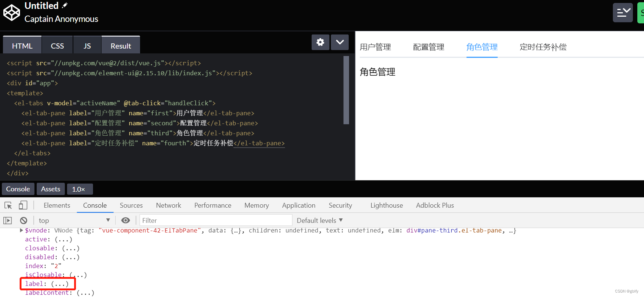
Task: Show the console sidebar icon
Action: click(7, 221)
